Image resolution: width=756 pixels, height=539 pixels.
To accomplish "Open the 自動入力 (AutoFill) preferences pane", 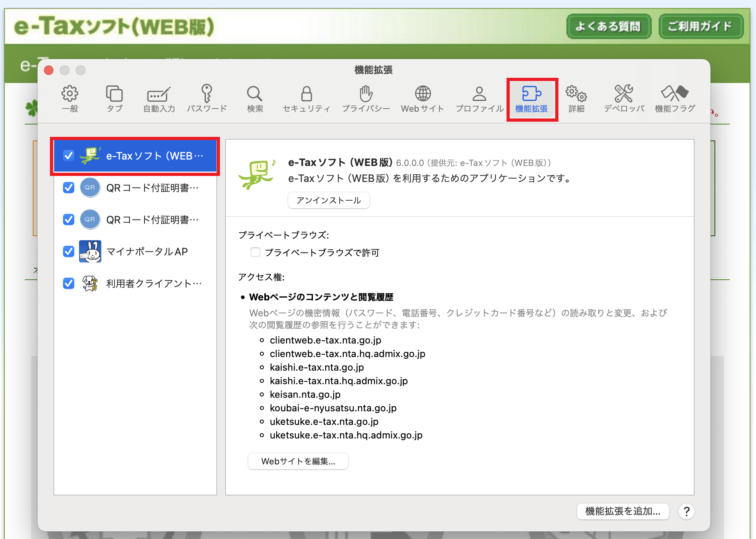I will point(159,99).
